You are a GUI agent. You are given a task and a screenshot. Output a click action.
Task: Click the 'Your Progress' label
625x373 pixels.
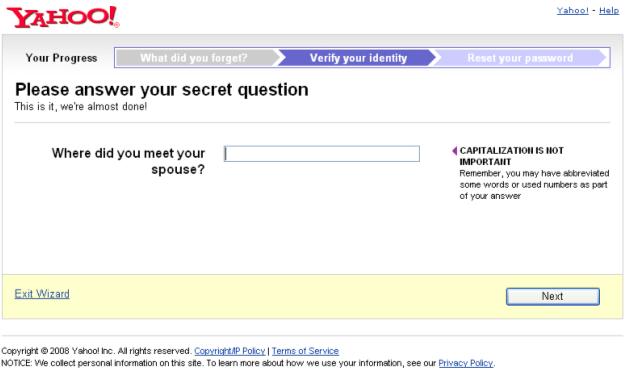(x=61, y=58)
